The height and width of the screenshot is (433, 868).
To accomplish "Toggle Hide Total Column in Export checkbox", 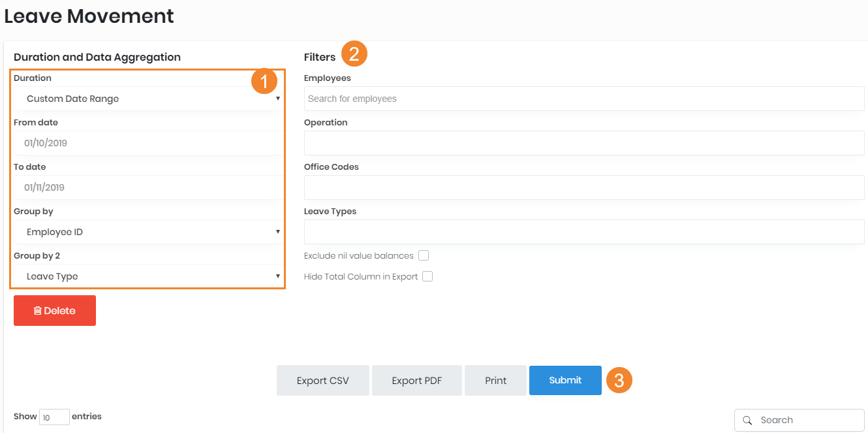I will coord(427,276).
